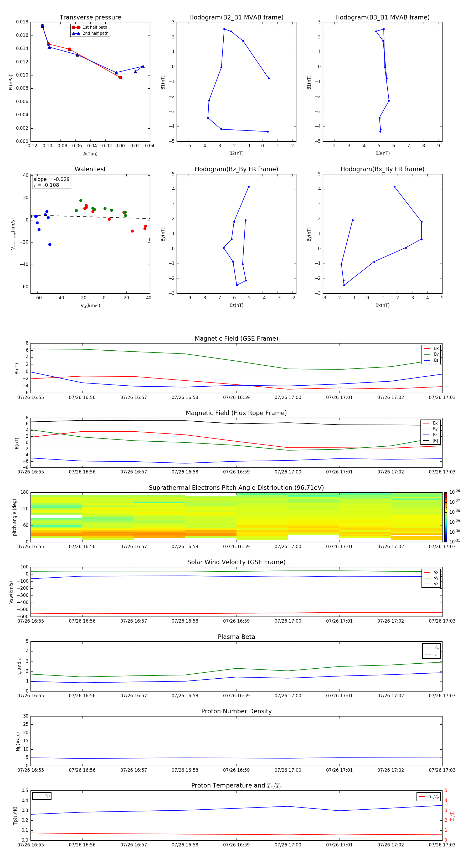
Task: Click beta legend box in Plasma Beta
Action: pos(431,651)
